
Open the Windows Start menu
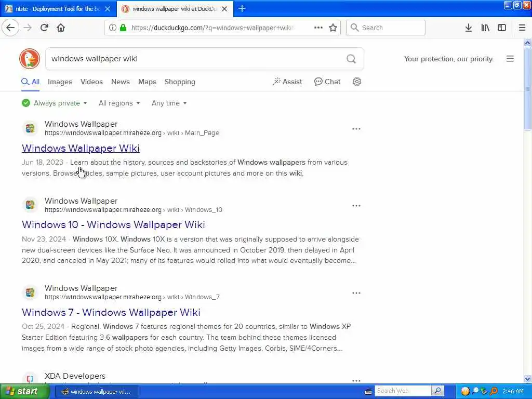point(24,391)
